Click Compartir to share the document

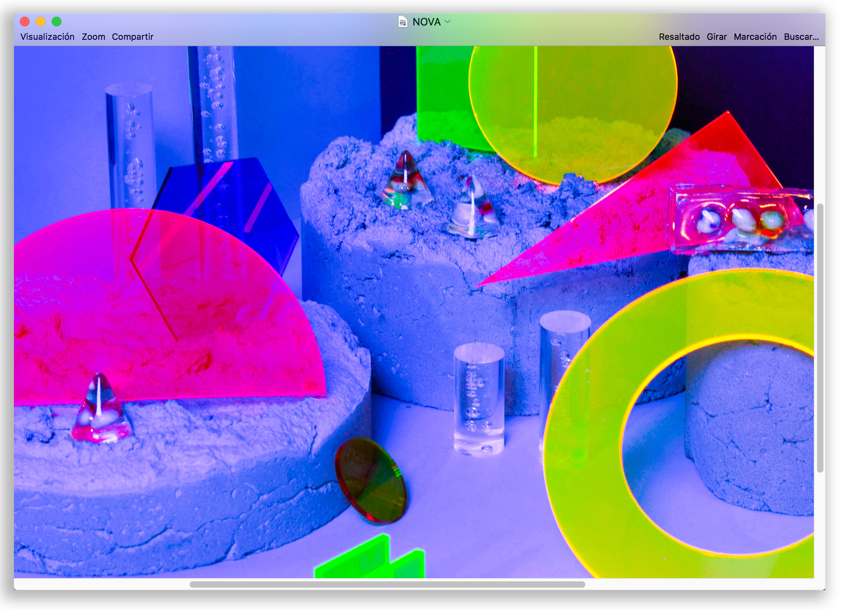click(x=133, y=37)
